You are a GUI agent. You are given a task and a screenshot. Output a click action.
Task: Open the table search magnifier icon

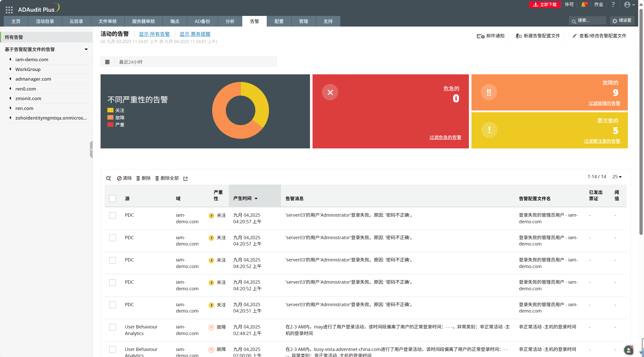click(x=109, y=178)
